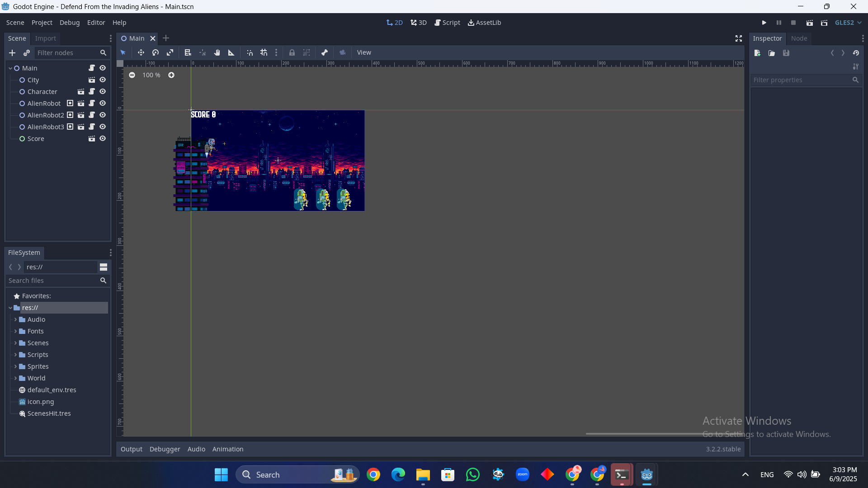Open the Debug menu
This screenshot has width=868, height=488.
[69, 23]
